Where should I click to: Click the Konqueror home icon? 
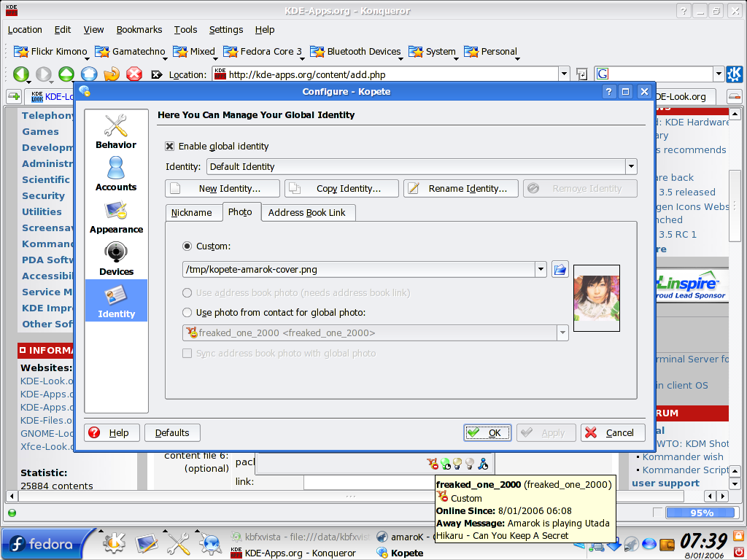[x=89, y=74]
